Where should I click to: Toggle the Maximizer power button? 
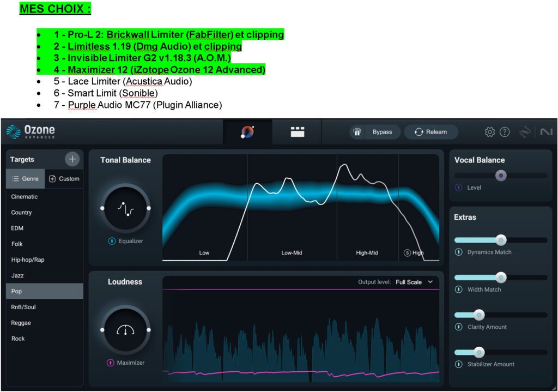(x=111, y=363)
